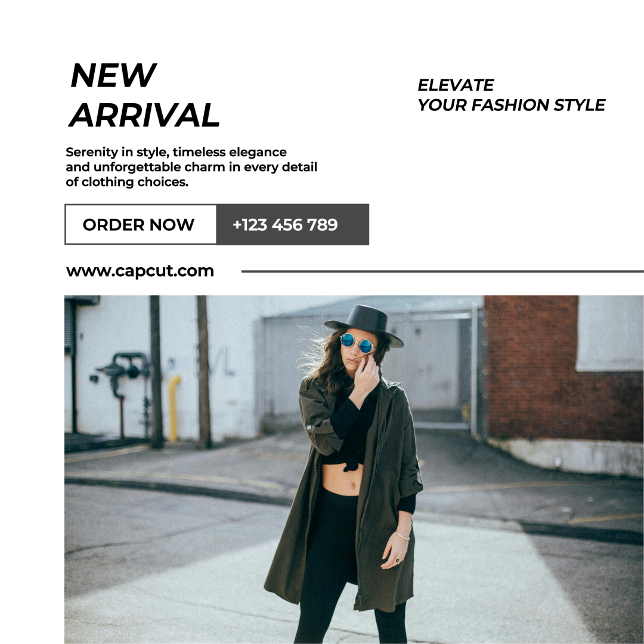
Task: Click the YOUR FASHION STYLE text line
Action: pyautogui.click(x=512, y=105)
